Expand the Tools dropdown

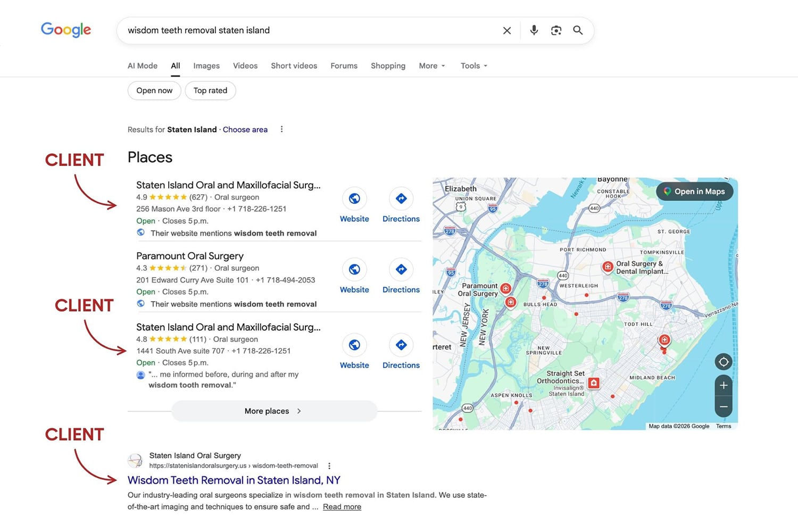[474, 66]
